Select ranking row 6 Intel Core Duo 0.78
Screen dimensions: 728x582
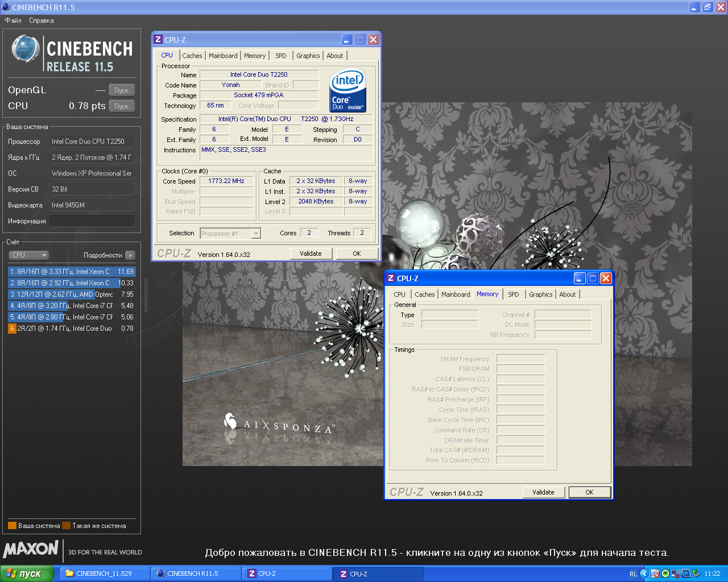pos(72,329)
